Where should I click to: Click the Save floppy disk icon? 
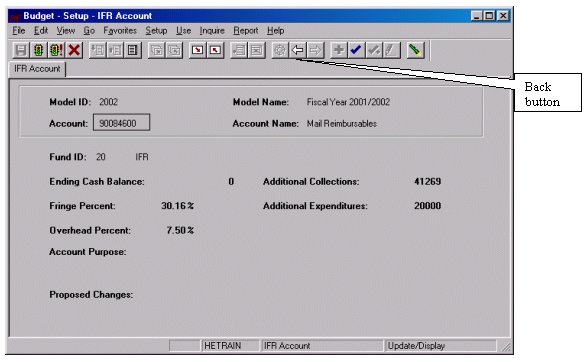pyautogui.click(x=21, y=50)
